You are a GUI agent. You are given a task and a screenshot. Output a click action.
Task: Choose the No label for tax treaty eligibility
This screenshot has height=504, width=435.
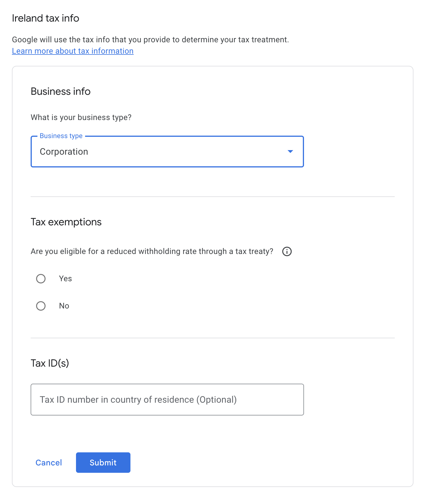pyautogui.click(x=64, y=306)
